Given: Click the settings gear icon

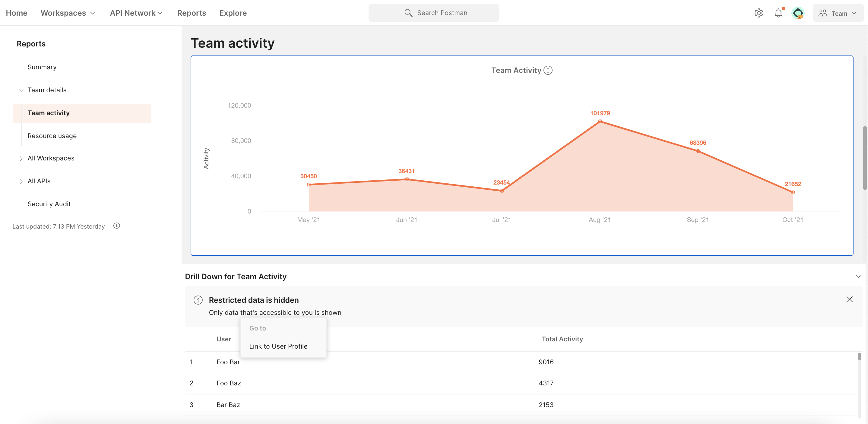Looking at the screenshot, I should [759, 12].
